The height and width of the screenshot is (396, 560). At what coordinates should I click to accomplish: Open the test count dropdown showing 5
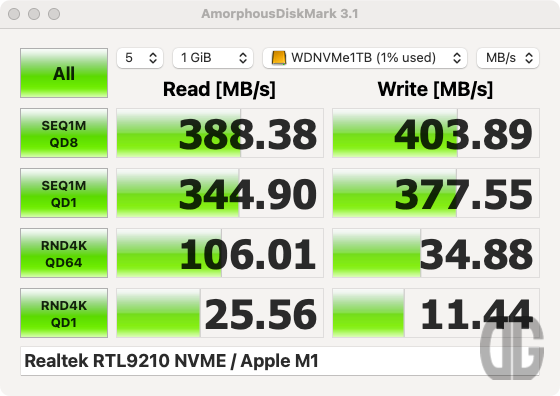coord(140,58)
